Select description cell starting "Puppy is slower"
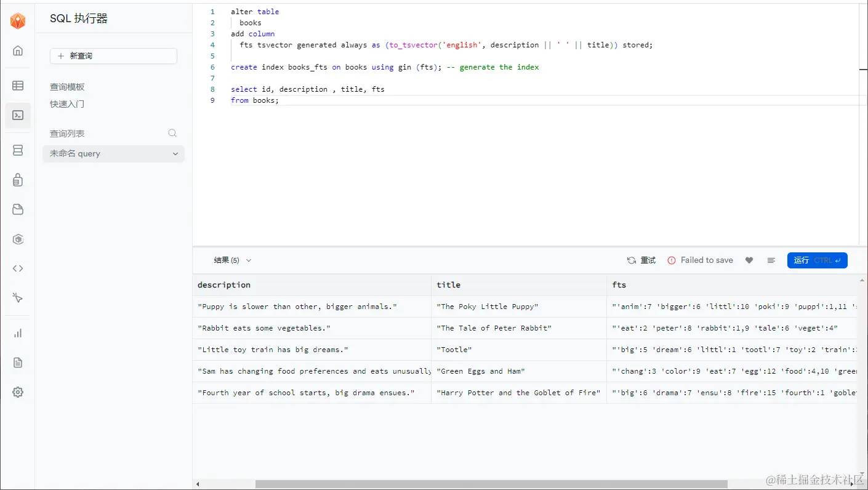The height and width of the screenshot is (490, 868). click(x=311, y=307)
